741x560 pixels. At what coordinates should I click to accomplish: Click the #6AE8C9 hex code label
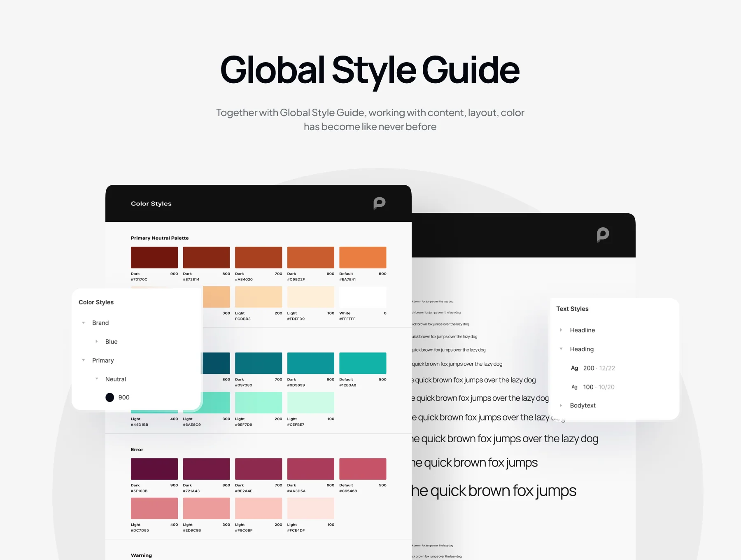[192, 425]
